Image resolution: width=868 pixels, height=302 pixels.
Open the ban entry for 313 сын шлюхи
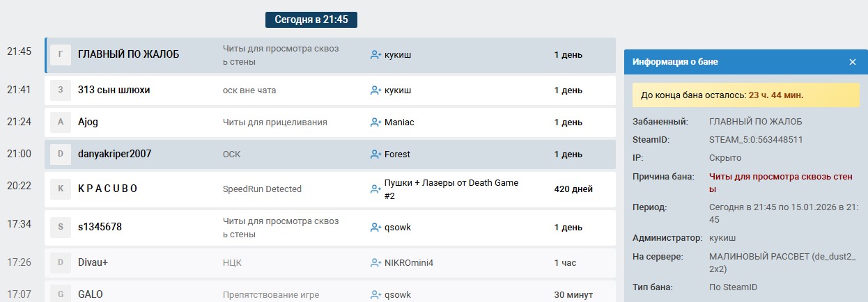click(x=114, y=90)
